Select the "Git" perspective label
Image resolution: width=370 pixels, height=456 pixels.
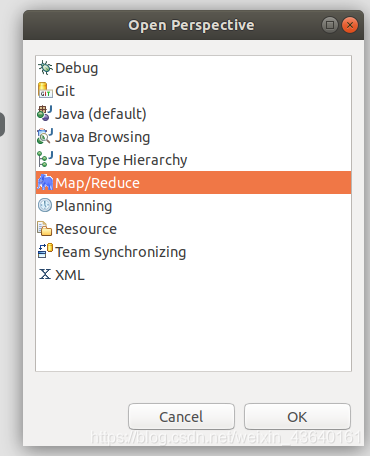point(65,91)
